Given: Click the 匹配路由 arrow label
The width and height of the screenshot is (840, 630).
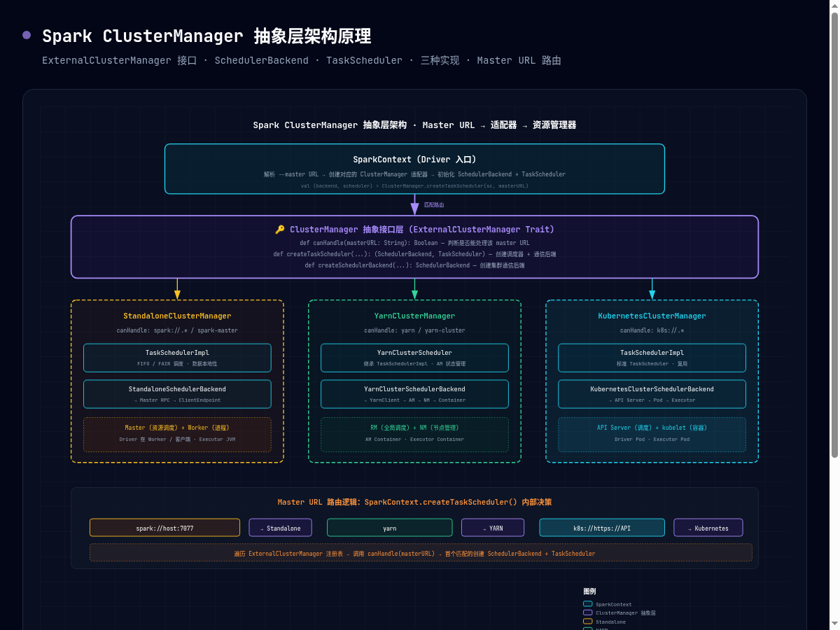Looking at the screenshot, I should pos(434,205).
